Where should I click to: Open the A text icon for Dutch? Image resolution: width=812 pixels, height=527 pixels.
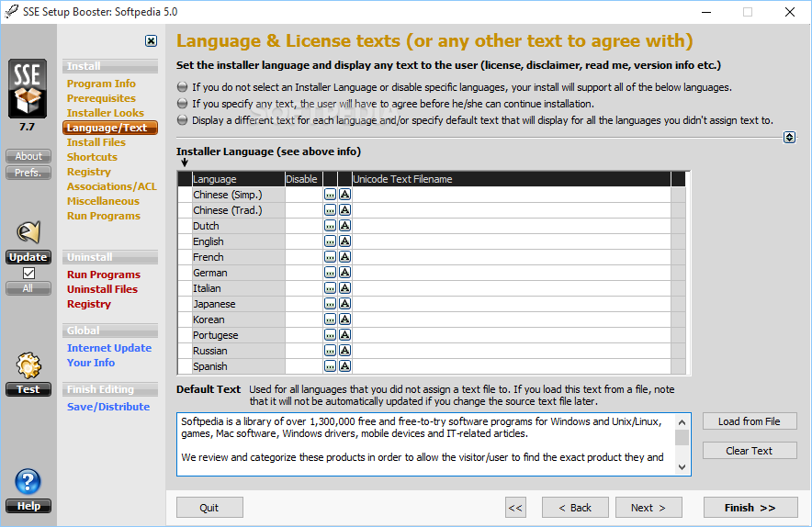pos(344,226)
